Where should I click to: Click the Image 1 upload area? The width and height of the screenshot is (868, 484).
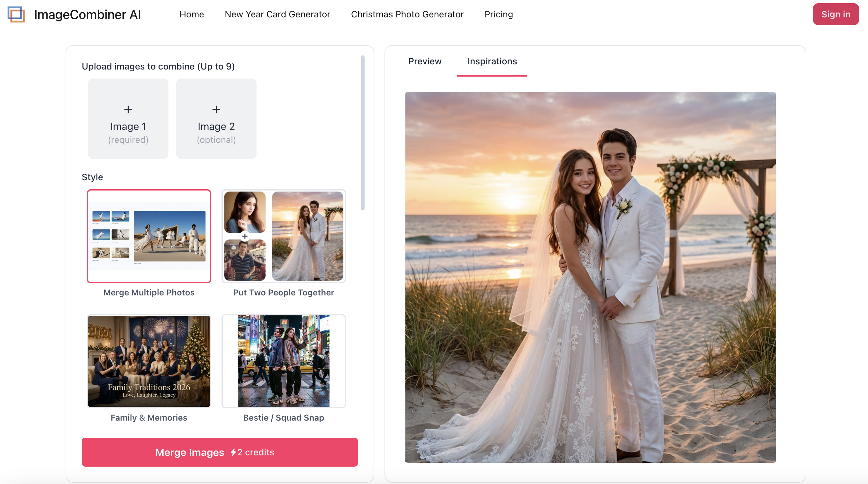pyautogui.click(x=128, y=119)
